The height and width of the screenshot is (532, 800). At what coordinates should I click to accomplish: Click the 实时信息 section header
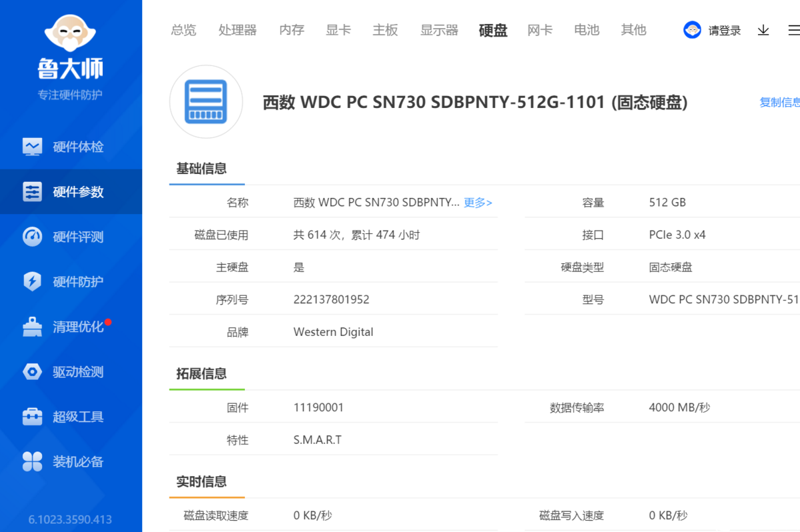pyautogui.click(x=202, y=481)
